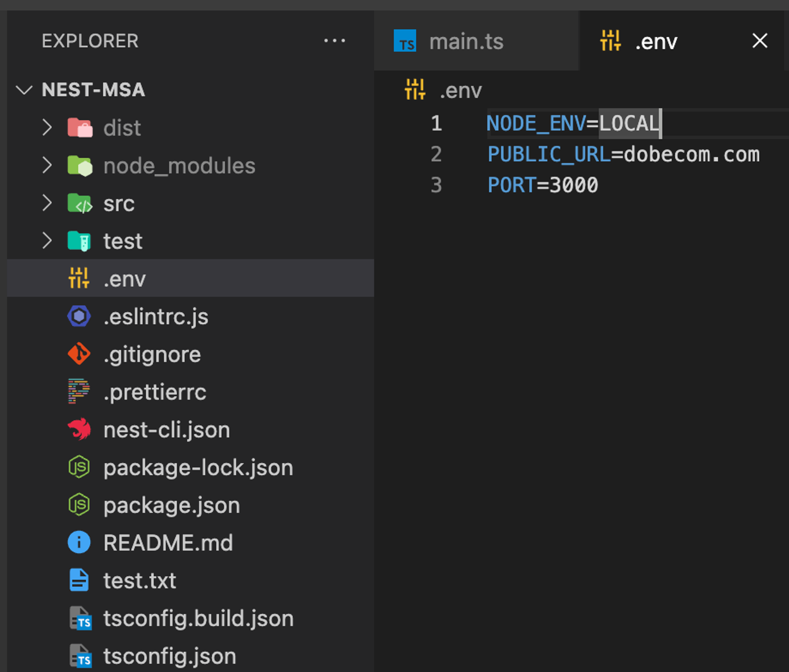Image resolution: width=789 pixels, height=672 pixels.
Task: Select the .env editor tab
Action: tap(656, 41)
